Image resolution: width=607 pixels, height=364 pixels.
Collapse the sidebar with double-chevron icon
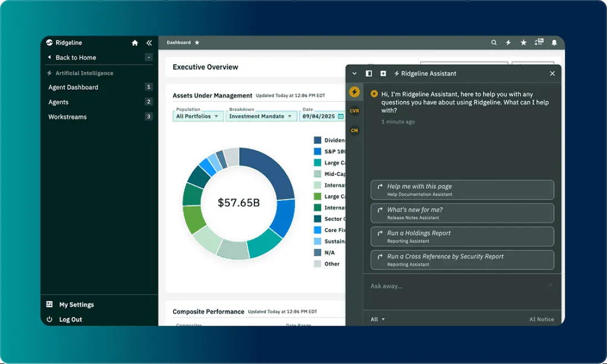[x=149, y=43]
